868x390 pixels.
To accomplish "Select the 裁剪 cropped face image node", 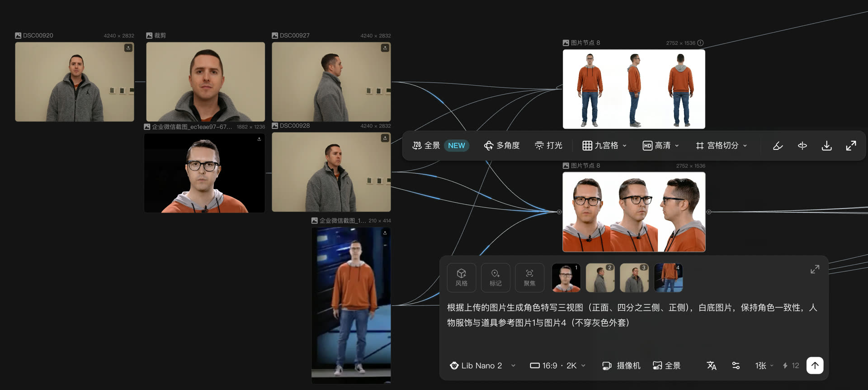I will [x=206, y=82].
